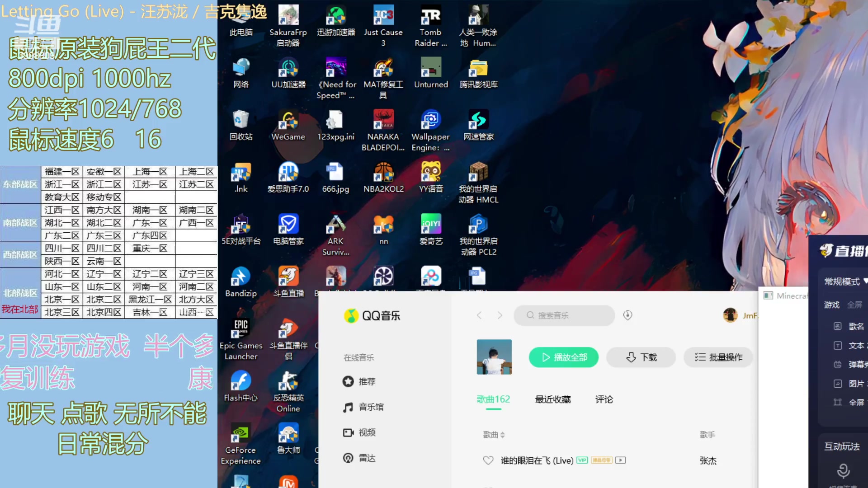Open 雷达 in QQ音乐 sidebar
Screen dimensions: 868x488
[x=359, y=458]
